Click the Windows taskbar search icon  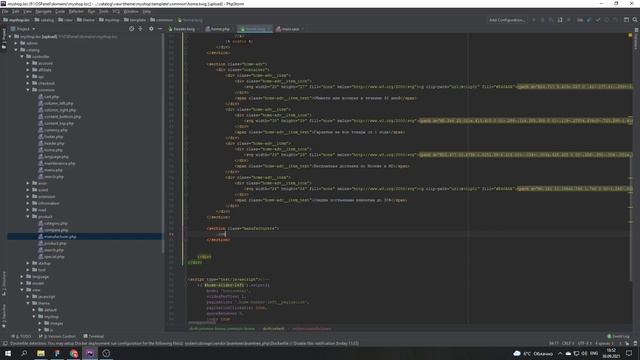pyautogui.click(x=24, y=353)
